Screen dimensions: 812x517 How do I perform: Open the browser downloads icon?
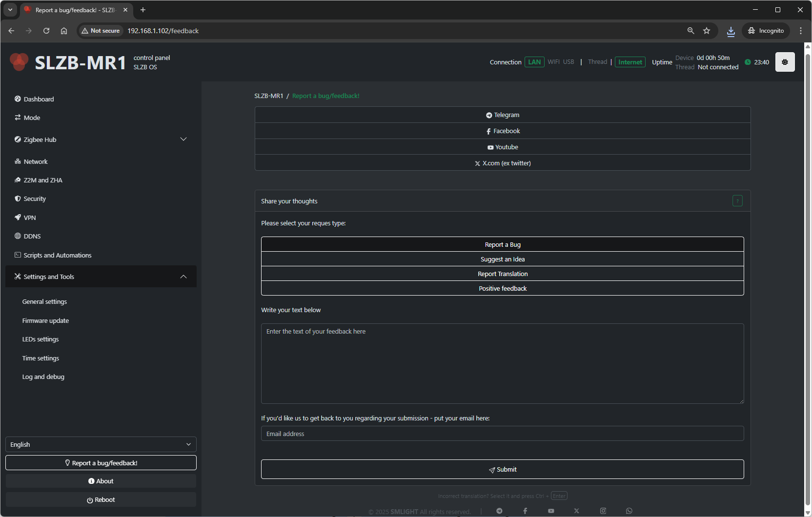[731, 31]
